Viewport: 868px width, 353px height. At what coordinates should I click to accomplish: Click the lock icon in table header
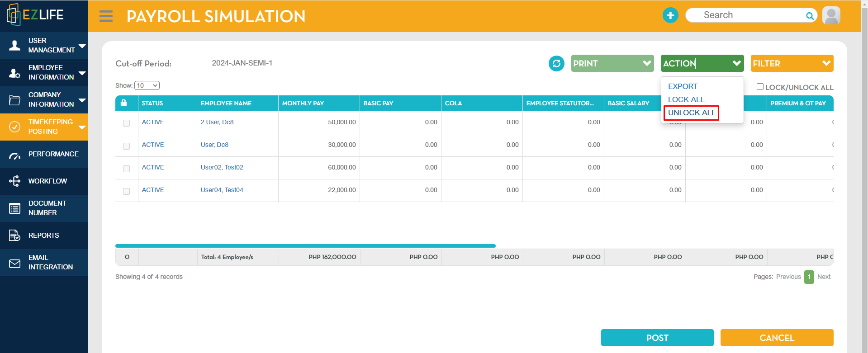pyautogui.click(x=123, y=103)
